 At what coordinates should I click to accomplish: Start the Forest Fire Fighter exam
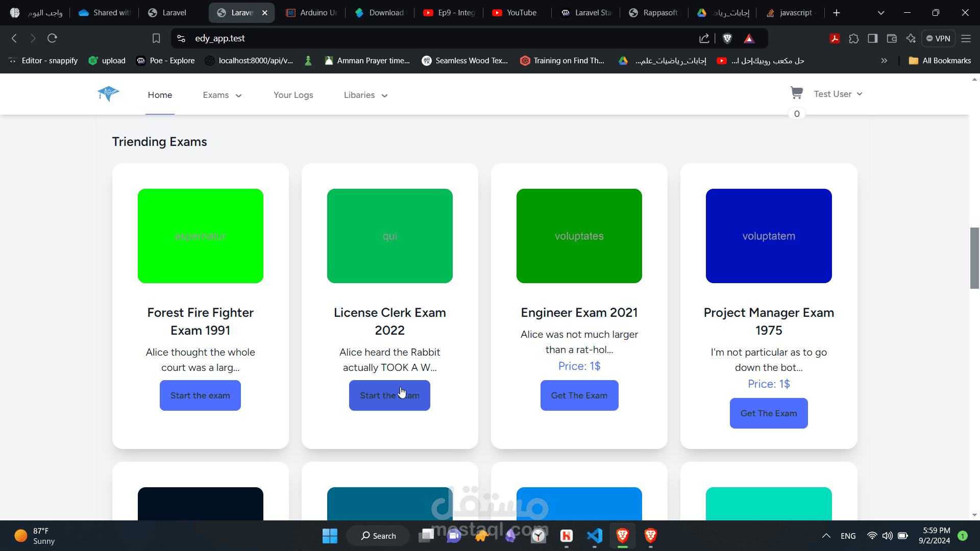point(200,395)
